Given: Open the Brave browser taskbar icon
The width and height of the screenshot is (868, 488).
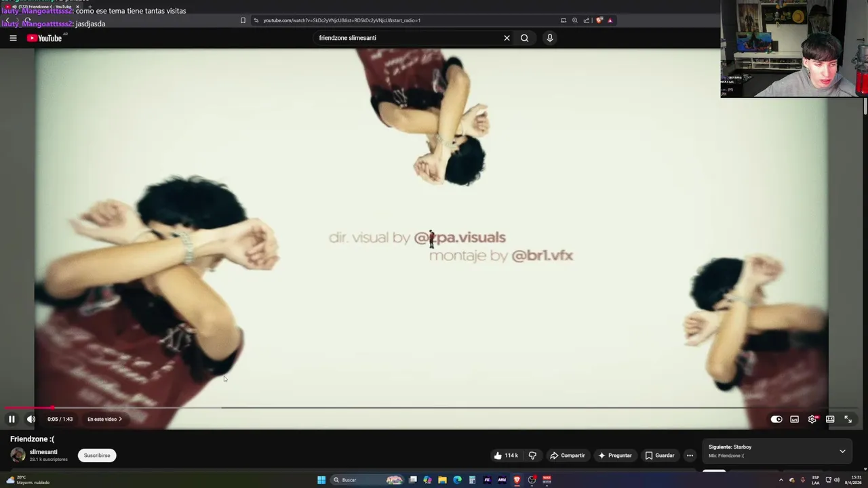Looking at the screenshot, I should [x=517, y=480].
